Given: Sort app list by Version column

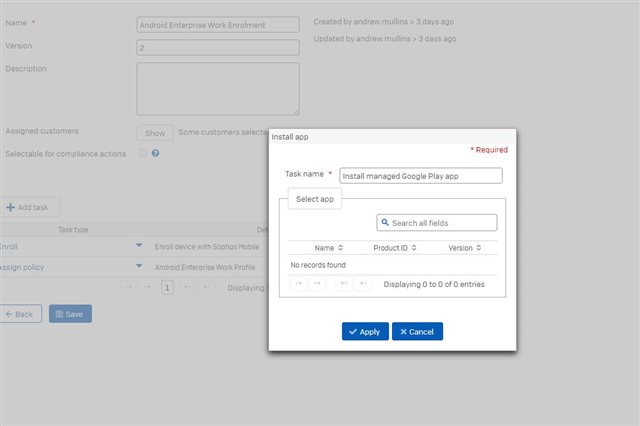Looking at the screenshot, I should pyautogui.click(x=465, y=247).
